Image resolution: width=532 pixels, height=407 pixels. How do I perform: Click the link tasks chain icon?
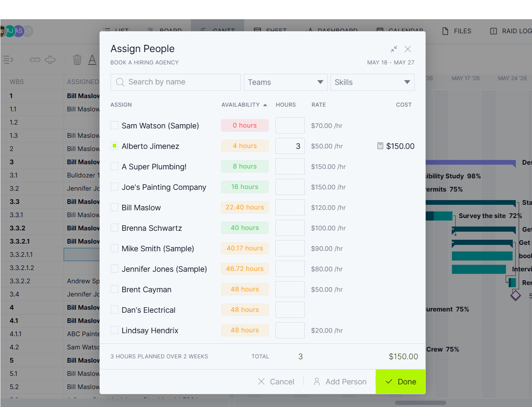tap(35, 60)
